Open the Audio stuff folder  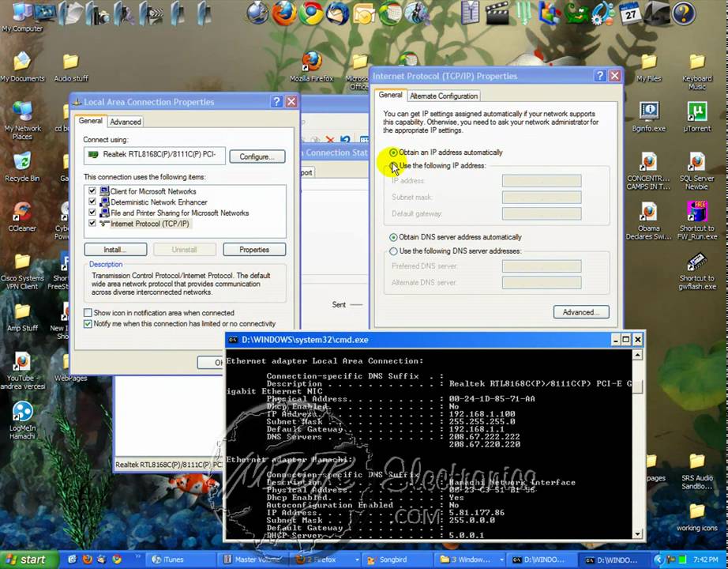click(x=71, y=67)
